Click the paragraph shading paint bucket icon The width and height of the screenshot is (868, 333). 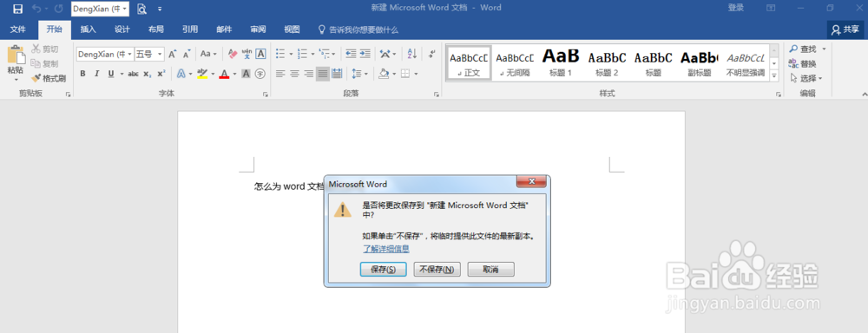385,74
